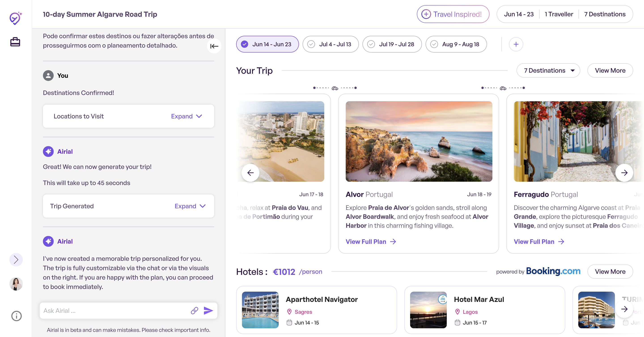
Task: Open the Hotel Mar Azul sunset thumbnail
Action: [x=428, y=310]
